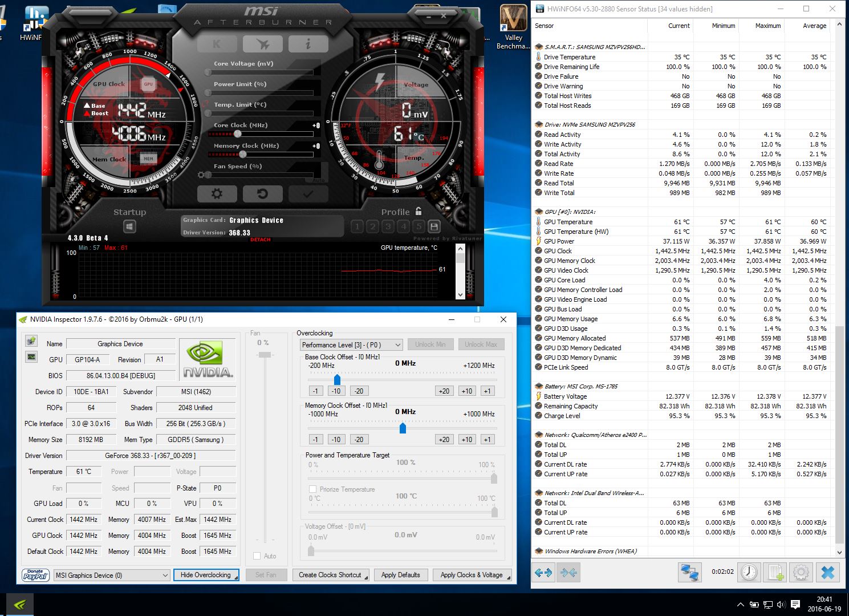The width and height of the screenshot is (849, 616).
Task: Click -20 button under Memory Clock Offset
Action: coord(359,439)
